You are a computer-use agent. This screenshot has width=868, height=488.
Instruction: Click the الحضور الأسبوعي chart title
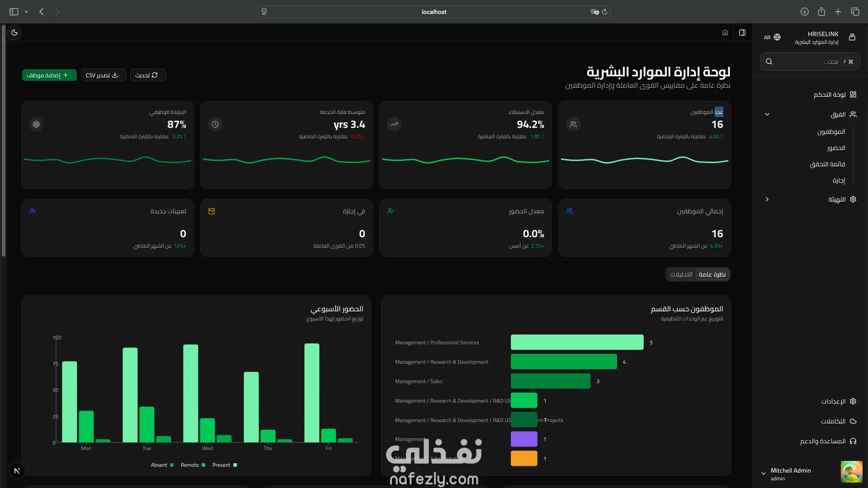click(337, 309)
